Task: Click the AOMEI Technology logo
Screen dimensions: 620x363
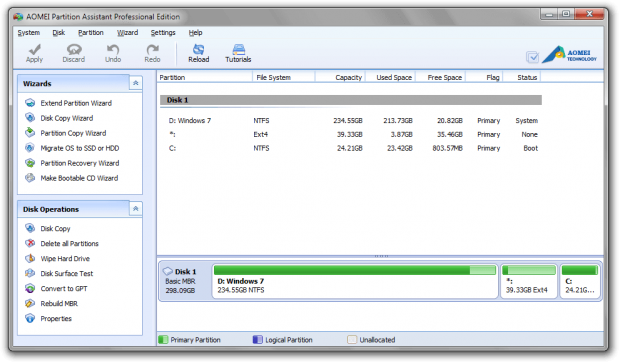Action: pos(569,55)
